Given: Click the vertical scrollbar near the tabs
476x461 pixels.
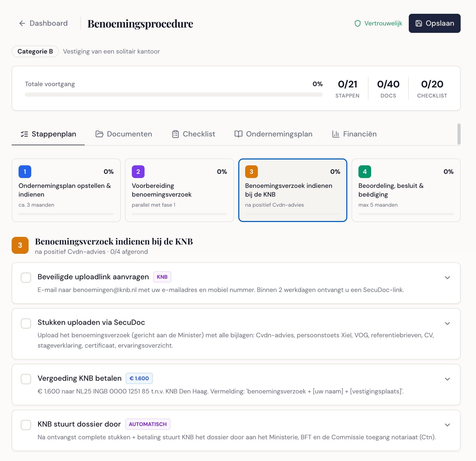Looking at the screenshot, I should [x=459, y=134].
